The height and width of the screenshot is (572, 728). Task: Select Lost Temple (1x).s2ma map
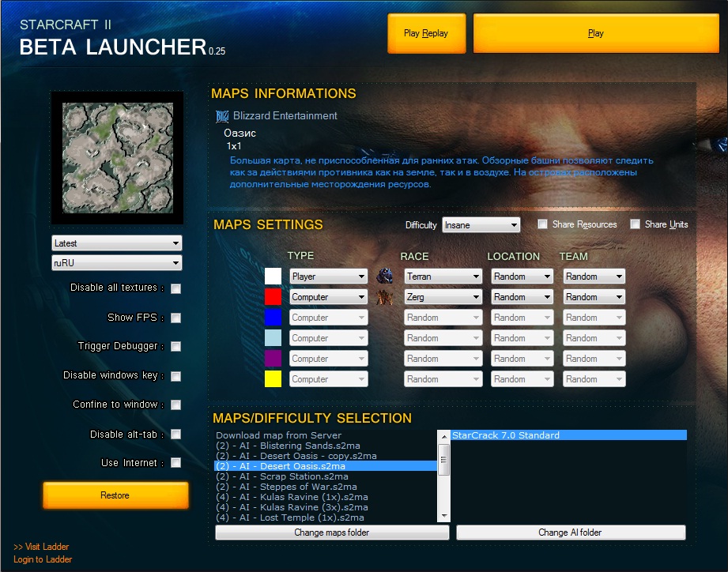326,517
